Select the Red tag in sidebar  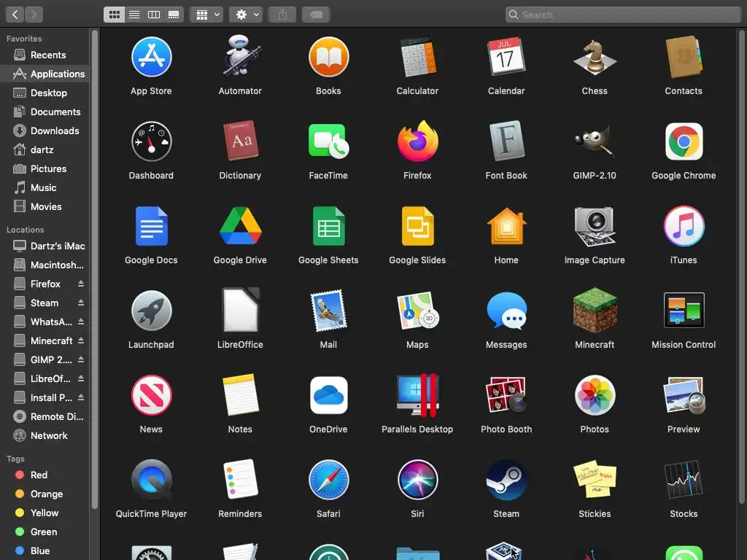[44, 475]
